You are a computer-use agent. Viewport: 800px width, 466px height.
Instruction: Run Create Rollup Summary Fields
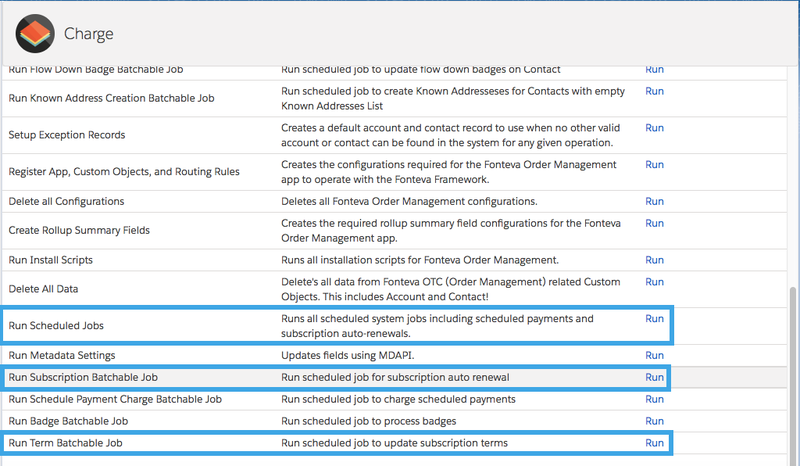coord(654,223)
